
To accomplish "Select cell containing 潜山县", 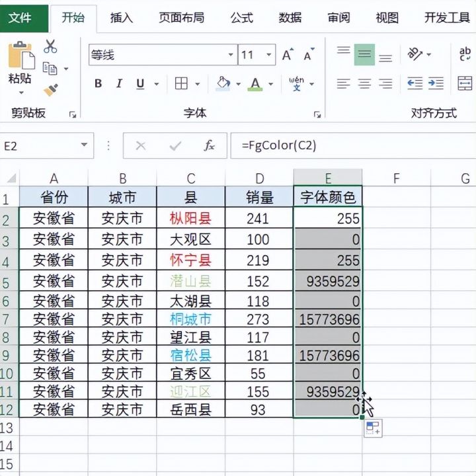I will (x=191, y=281).
